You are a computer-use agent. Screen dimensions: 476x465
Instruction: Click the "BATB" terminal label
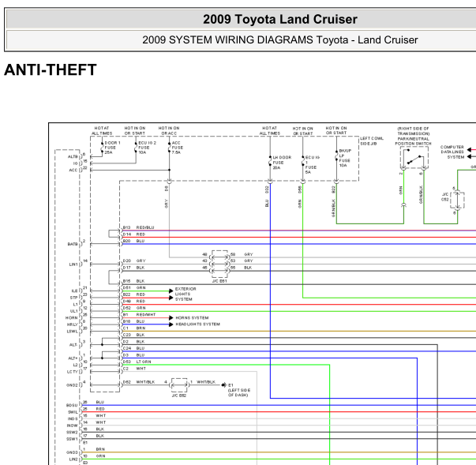73,244
